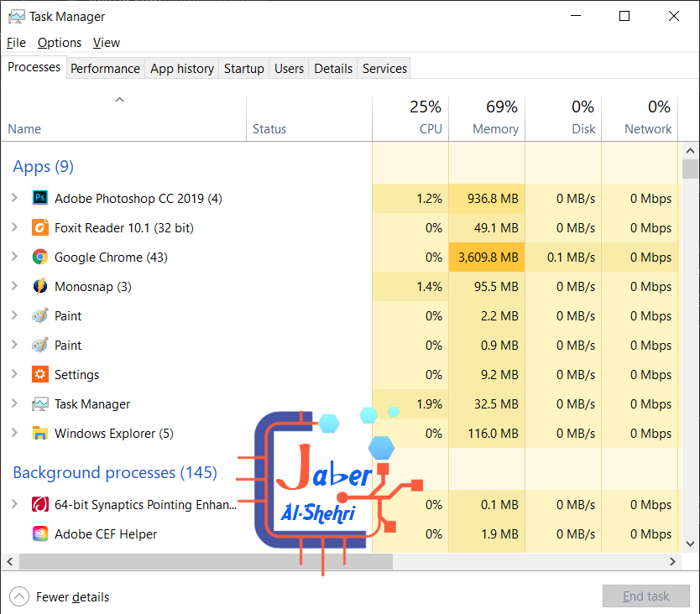
Task: Open the File menu
Action: (x=17, y=43)
